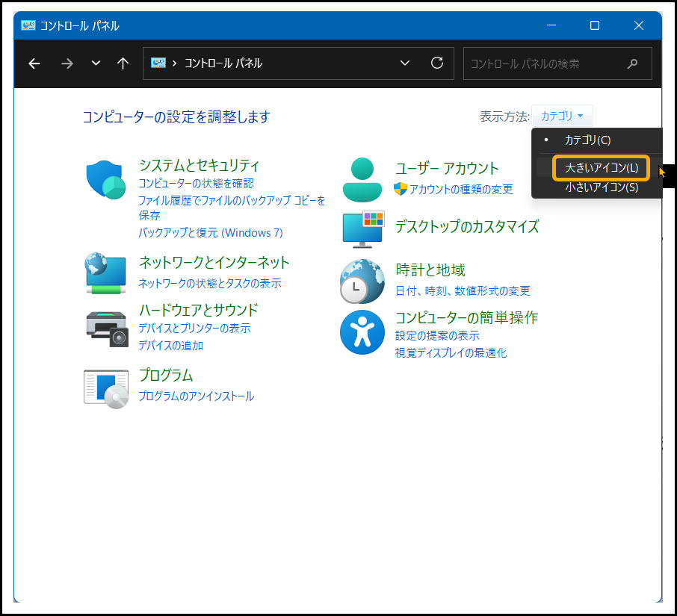Minimize the Control Panel window
This screenshot has height=616, width=677.
coord(551,25)
